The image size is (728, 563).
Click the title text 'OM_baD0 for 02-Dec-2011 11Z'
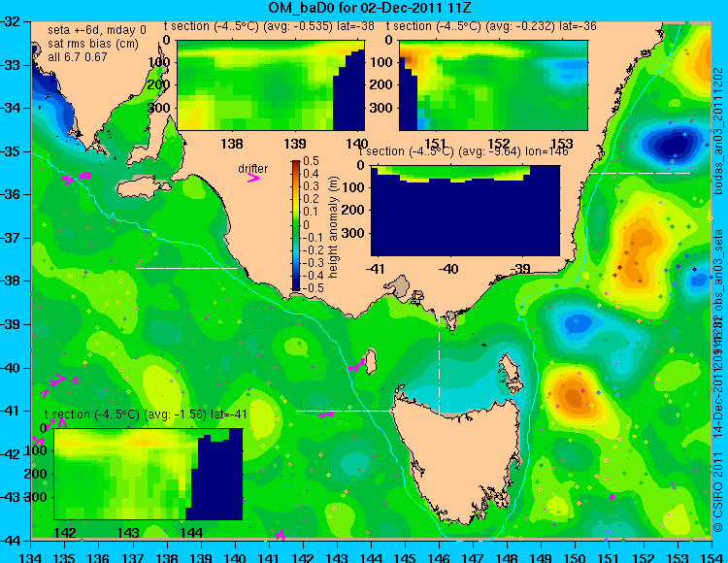[x=370, y=8]
